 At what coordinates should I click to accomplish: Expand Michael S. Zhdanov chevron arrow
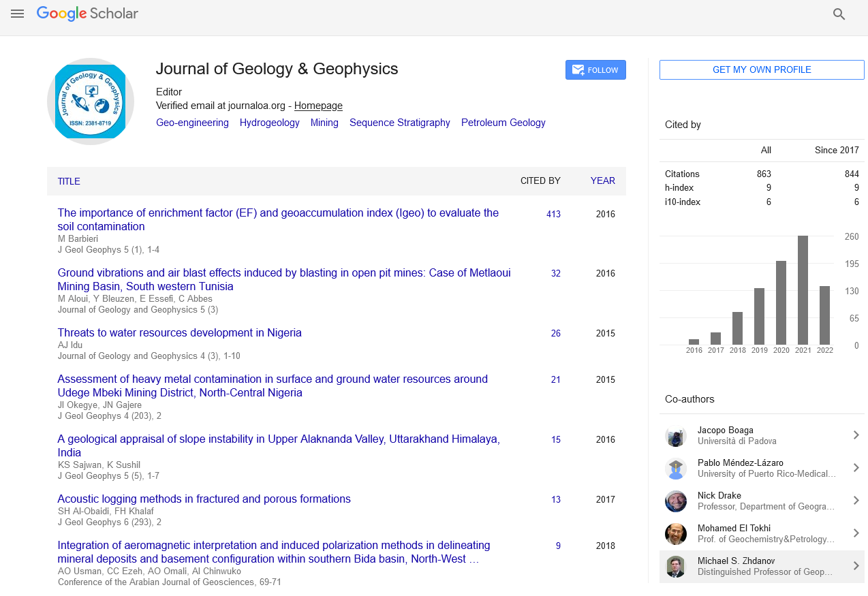tap(856, 566)
